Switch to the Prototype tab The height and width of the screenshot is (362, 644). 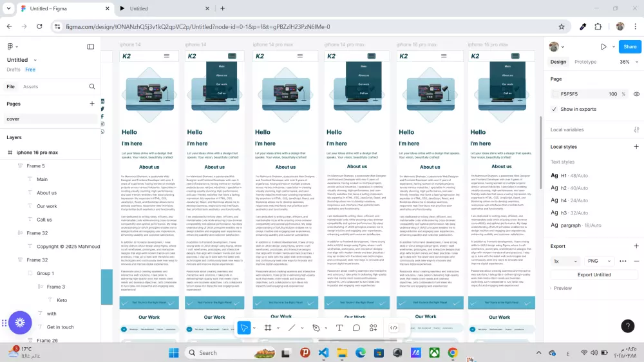tap(585, 62)
